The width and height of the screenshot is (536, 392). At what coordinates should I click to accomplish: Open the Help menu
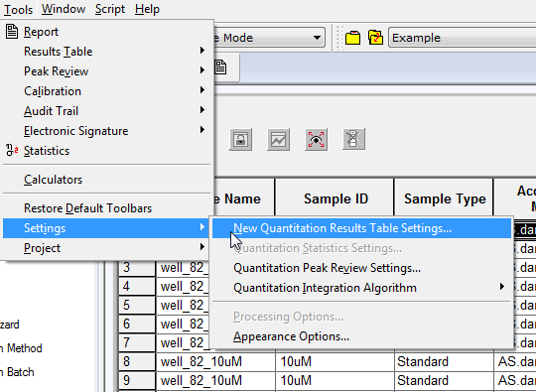[147, 9]
